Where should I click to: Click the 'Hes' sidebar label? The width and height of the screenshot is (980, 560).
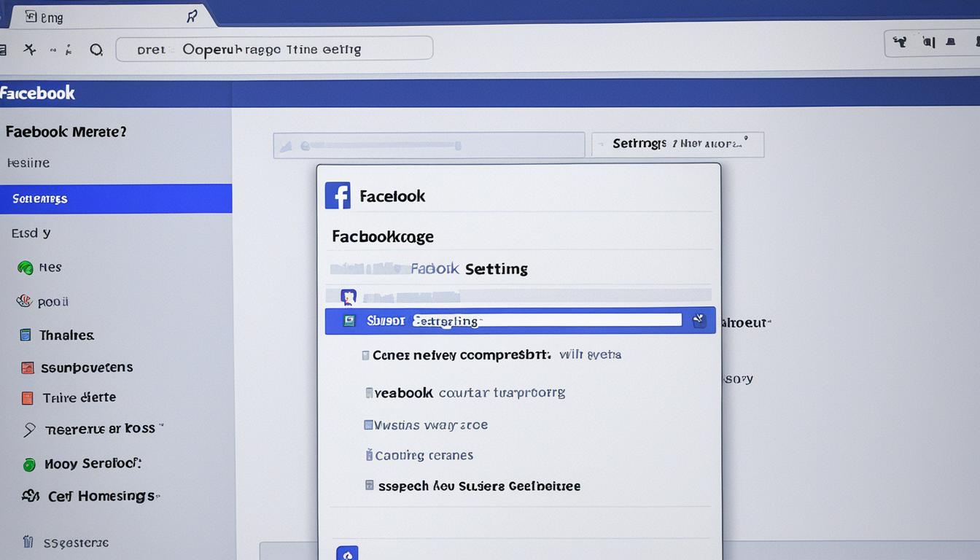coord(50,267)
